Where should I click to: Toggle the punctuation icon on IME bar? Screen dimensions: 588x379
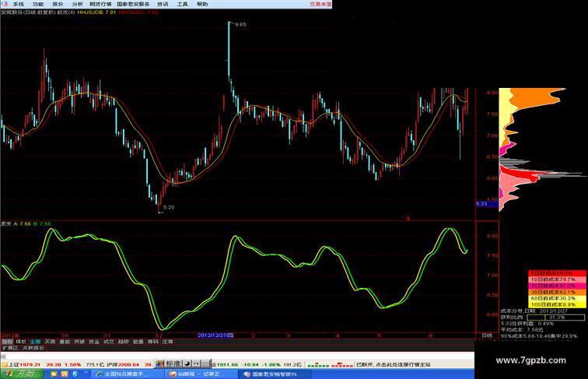coord(197,363)
